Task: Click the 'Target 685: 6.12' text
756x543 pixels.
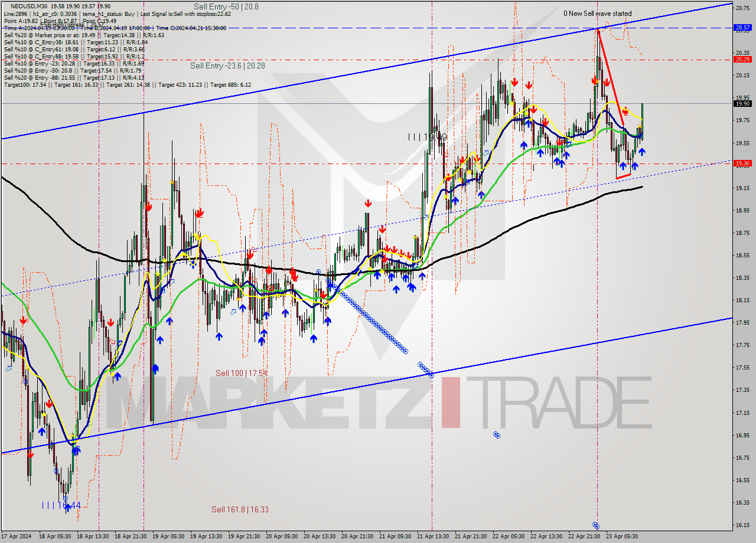Action: pyautogui.click(x=230, y=84)
